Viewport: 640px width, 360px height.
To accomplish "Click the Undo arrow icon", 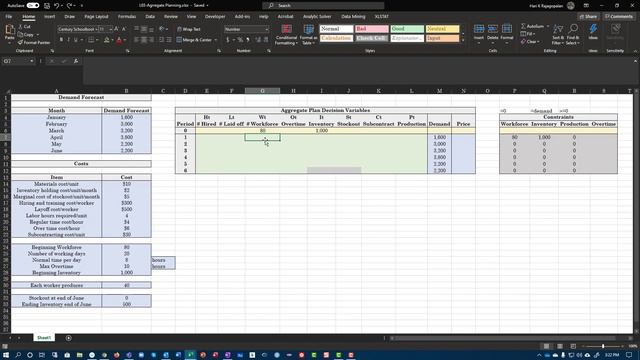I will tap(57, 5).
